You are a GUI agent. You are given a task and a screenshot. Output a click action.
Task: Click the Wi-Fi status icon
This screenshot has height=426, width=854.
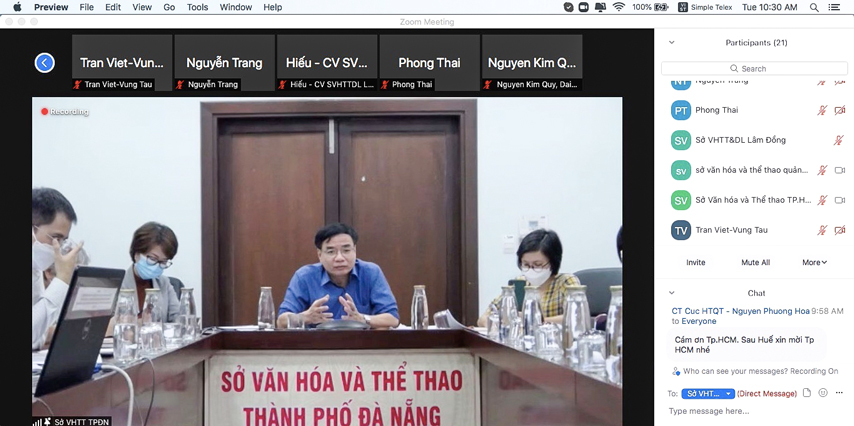point(618,7)
